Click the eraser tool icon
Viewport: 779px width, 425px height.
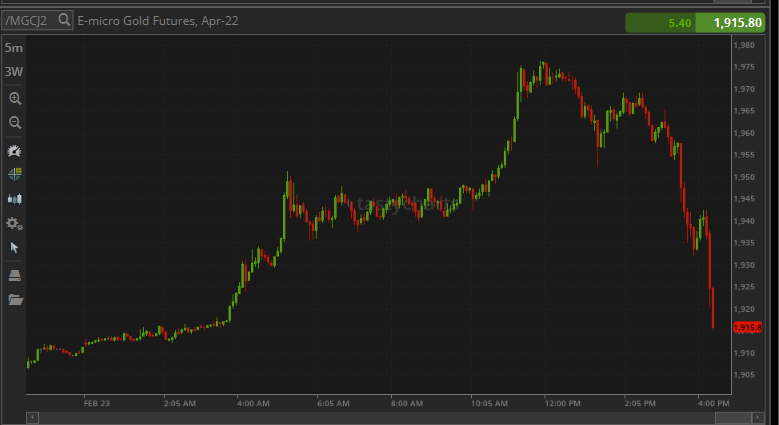coord(15,275)
